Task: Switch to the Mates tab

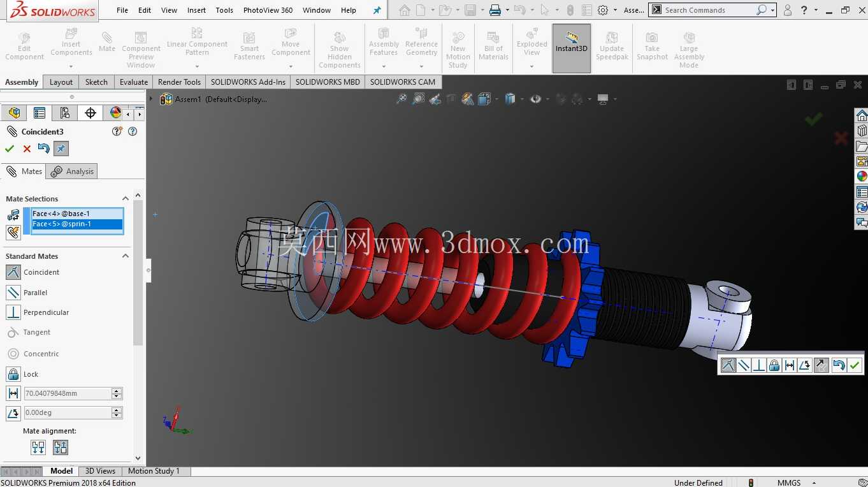Action: [x=24, y=171]
